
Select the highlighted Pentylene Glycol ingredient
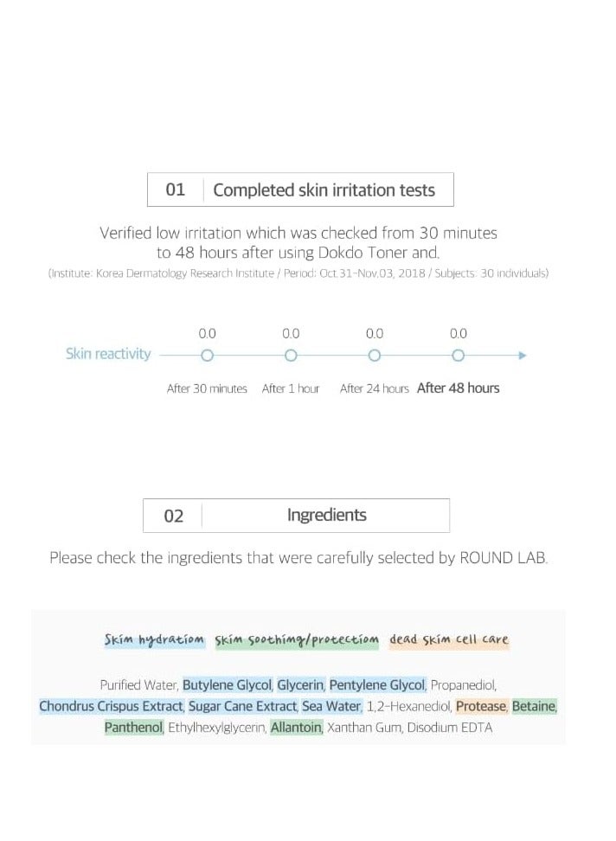click(x=377, y=684)
